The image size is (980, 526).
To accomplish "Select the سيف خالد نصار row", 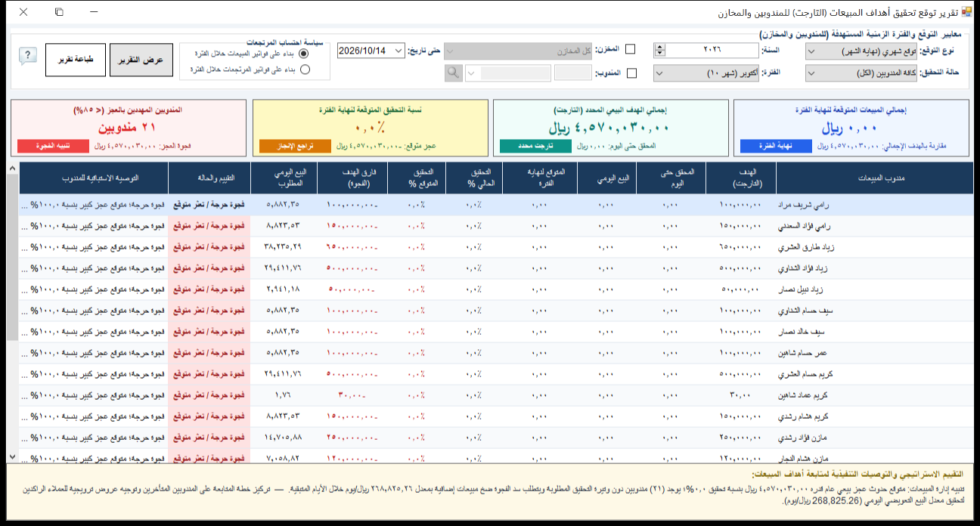I will (496, 332).
